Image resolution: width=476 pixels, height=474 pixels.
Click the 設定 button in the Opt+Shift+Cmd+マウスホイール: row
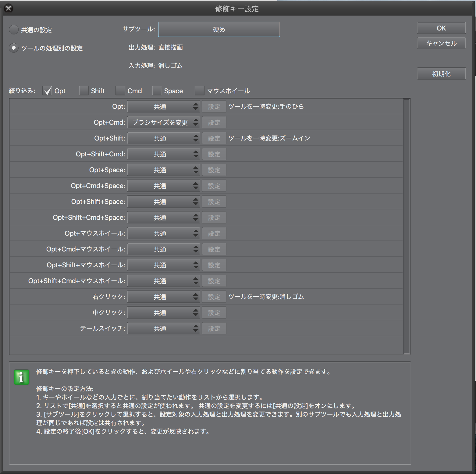coord(214,281)
